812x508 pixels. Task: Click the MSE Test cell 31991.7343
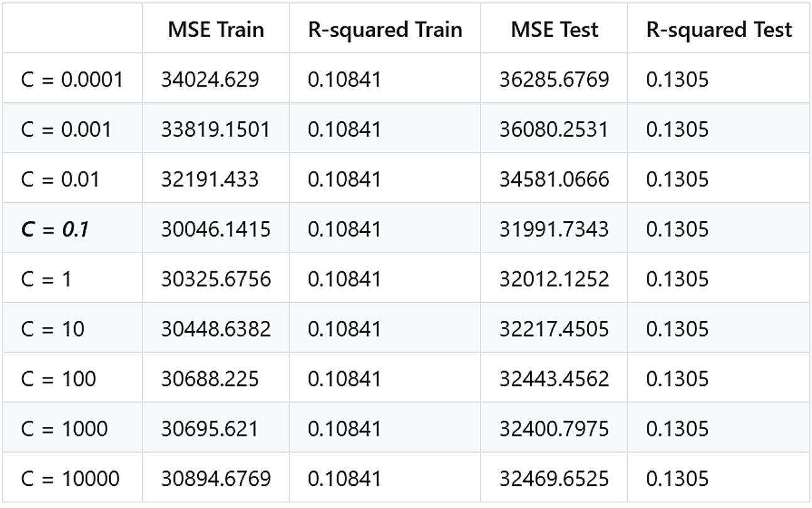pos(554,229)
